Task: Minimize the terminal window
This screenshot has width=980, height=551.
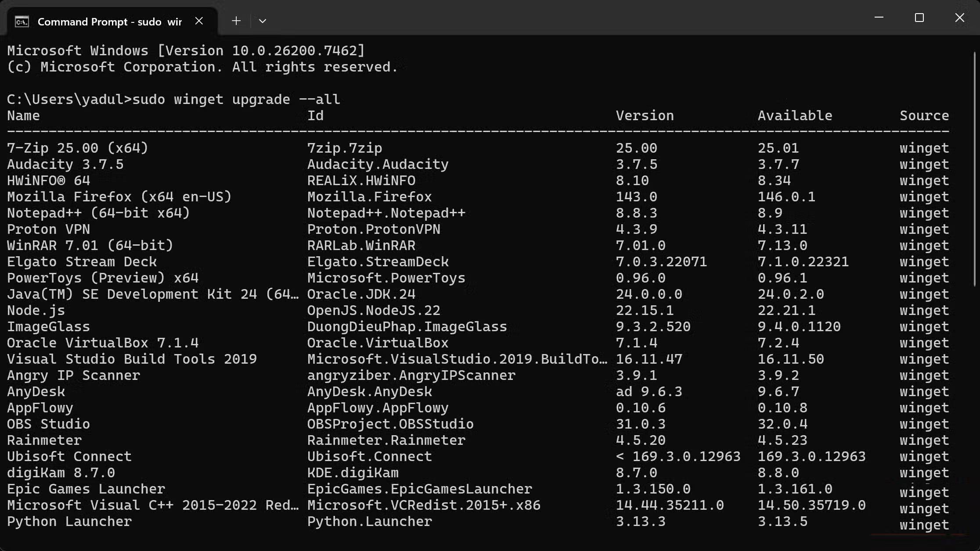Action: pos(879,18)
